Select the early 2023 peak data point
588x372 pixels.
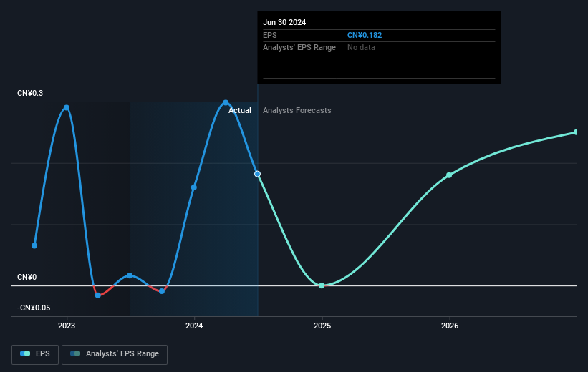(67, 108)
